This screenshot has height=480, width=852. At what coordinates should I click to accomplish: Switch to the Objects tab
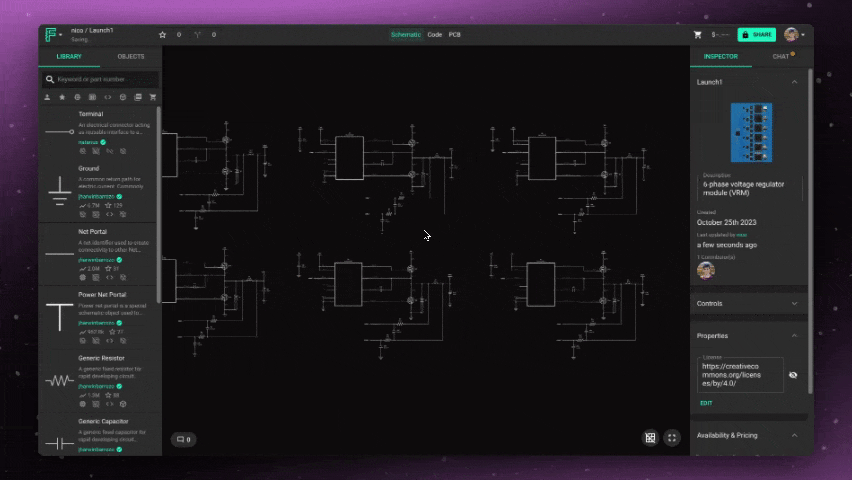(130, 57)
